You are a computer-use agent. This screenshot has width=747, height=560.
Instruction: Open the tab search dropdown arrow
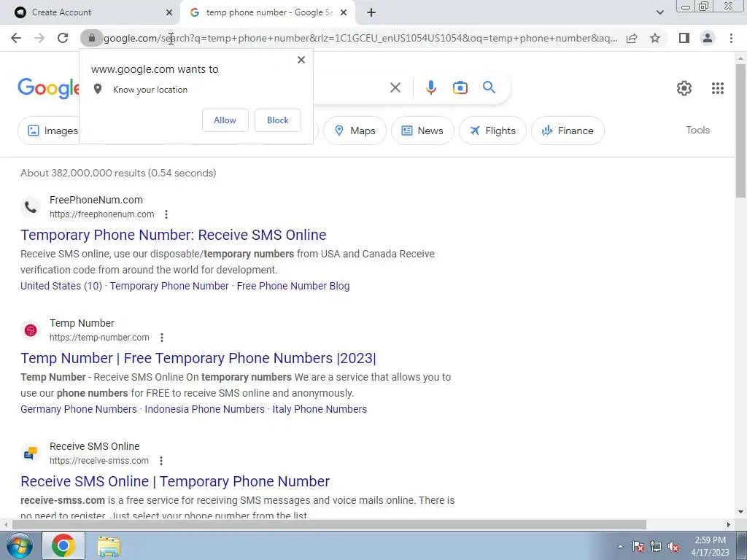(659, 13)
